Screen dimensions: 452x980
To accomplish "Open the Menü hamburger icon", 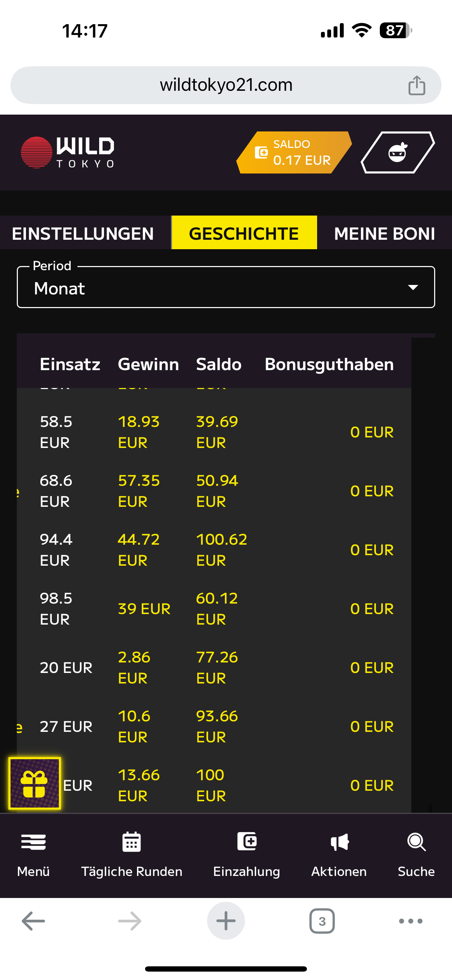I will coord(34,842).
